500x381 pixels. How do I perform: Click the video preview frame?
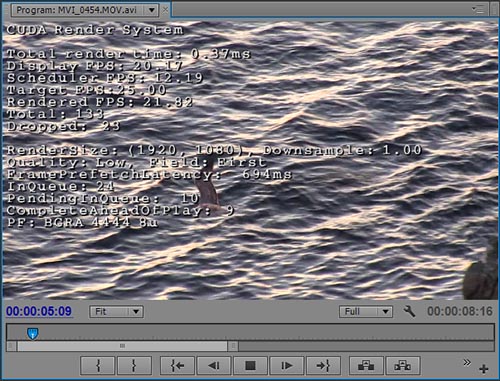[250, 160]
